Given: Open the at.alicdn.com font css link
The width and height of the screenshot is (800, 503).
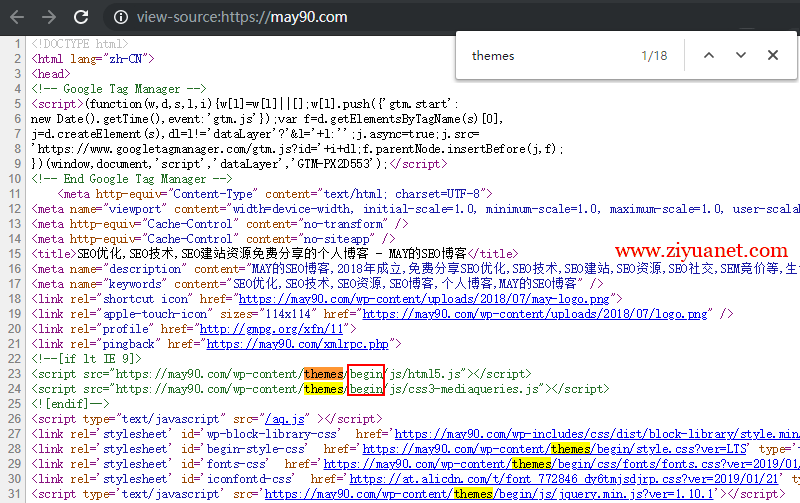Looking at the screenshot, I should coord(564,479).
